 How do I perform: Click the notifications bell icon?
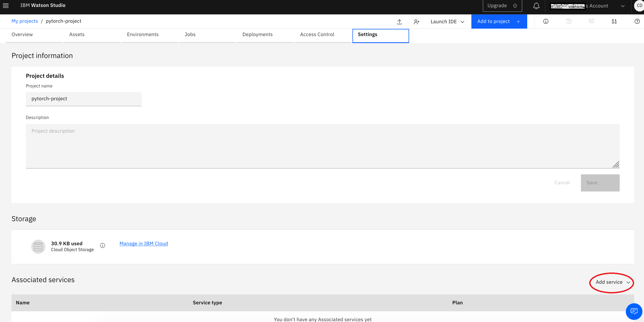point(536,6)
